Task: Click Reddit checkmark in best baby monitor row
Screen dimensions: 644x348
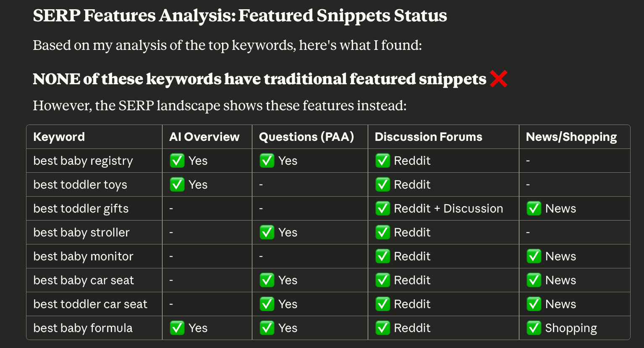Action: [383, 256]
